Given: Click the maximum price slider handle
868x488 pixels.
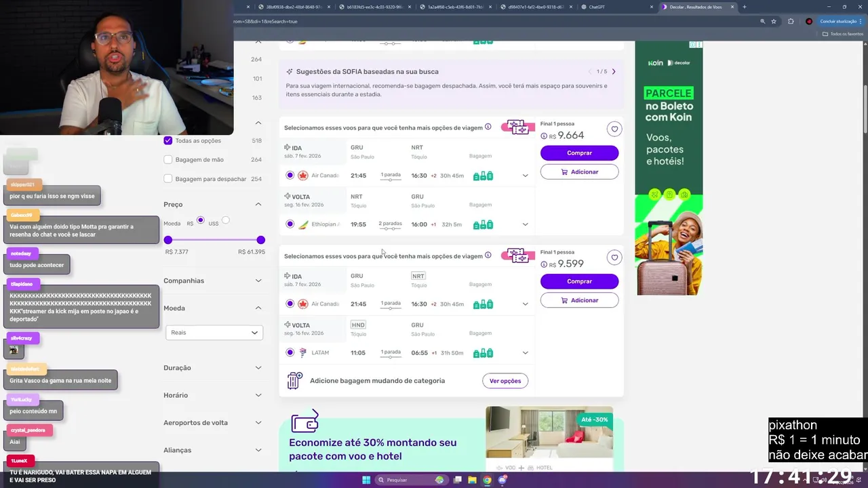Looking at the screenshot, I should pos(260,240).
